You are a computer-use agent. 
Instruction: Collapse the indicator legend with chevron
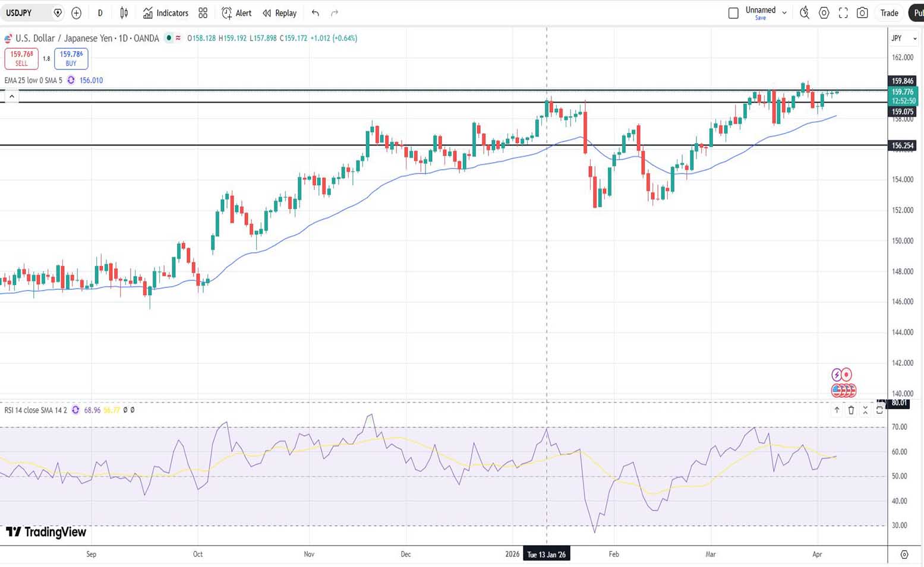click(x=12, y=96)
